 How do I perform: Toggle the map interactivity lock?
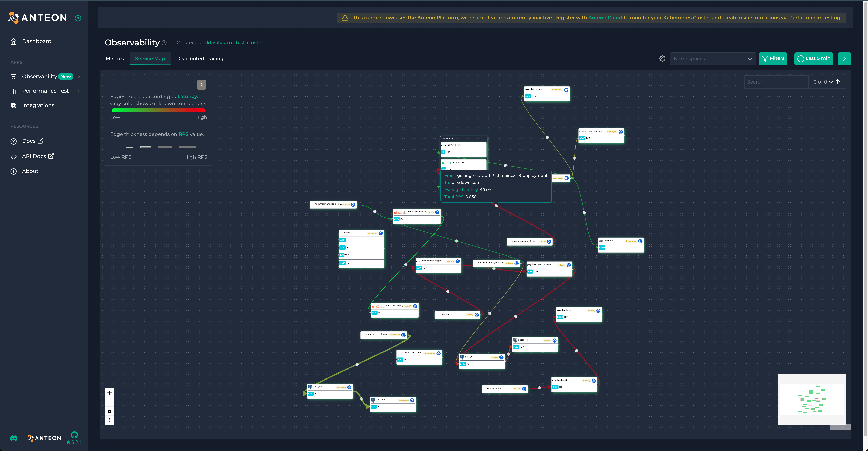click(x=110, y=411)
